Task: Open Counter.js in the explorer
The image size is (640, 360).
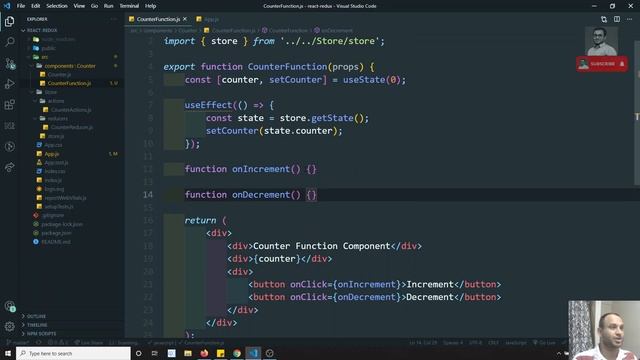Action: coord(59,75)
